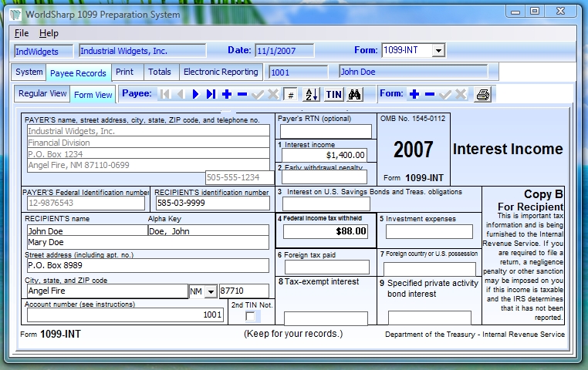Click the printer icon
Image resolution: width=588 pixels, height=370 pixels.
482,95
